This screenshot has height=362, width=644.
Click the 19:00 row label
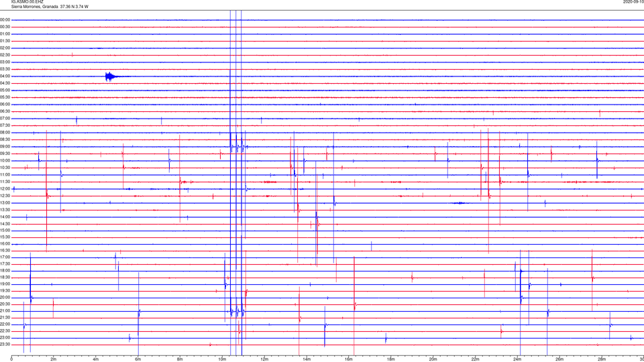5,284
